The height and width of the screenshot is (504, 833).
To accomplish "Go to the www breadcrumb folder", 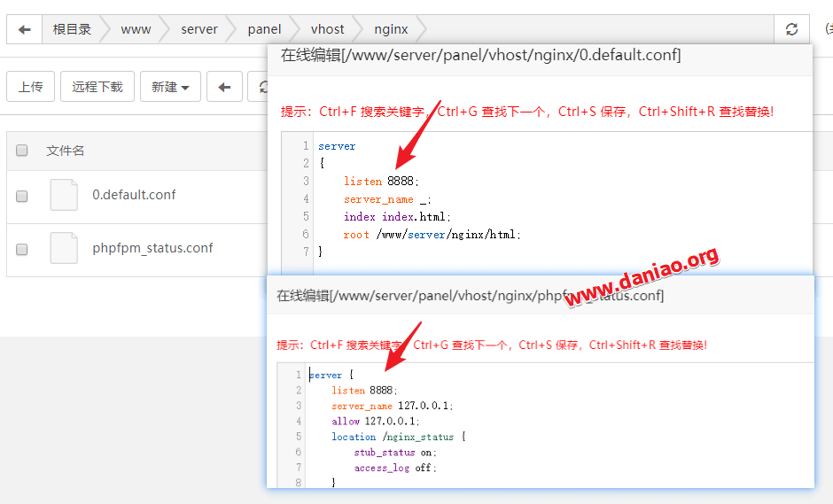I will [x=136, y=29].
